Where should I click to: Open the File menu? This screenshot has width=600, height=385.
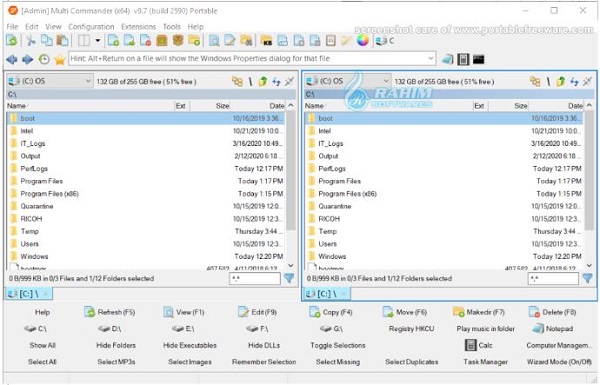click(x=12, y=27)
